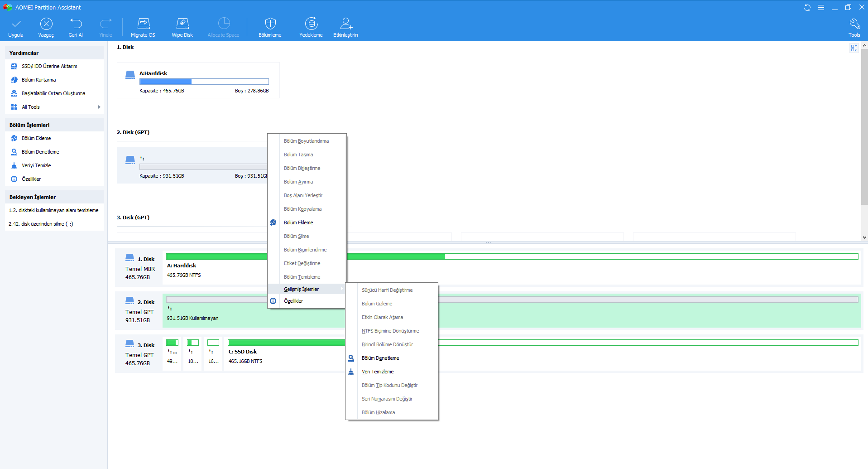This screenshot has width=868, height=469.
Task: Open Başlatılabilir Ortam Oluşturma wizard
Action: [x=54, y=93]
